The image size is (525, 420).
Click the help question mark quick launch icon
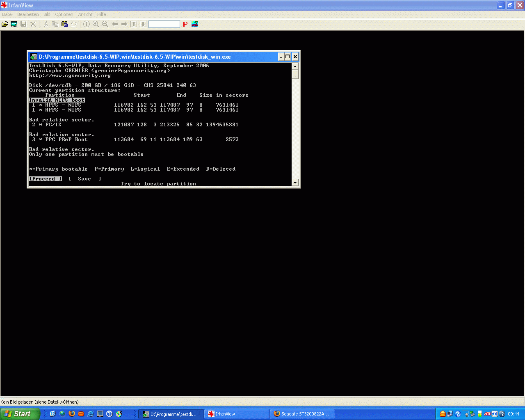coord(110,414)
